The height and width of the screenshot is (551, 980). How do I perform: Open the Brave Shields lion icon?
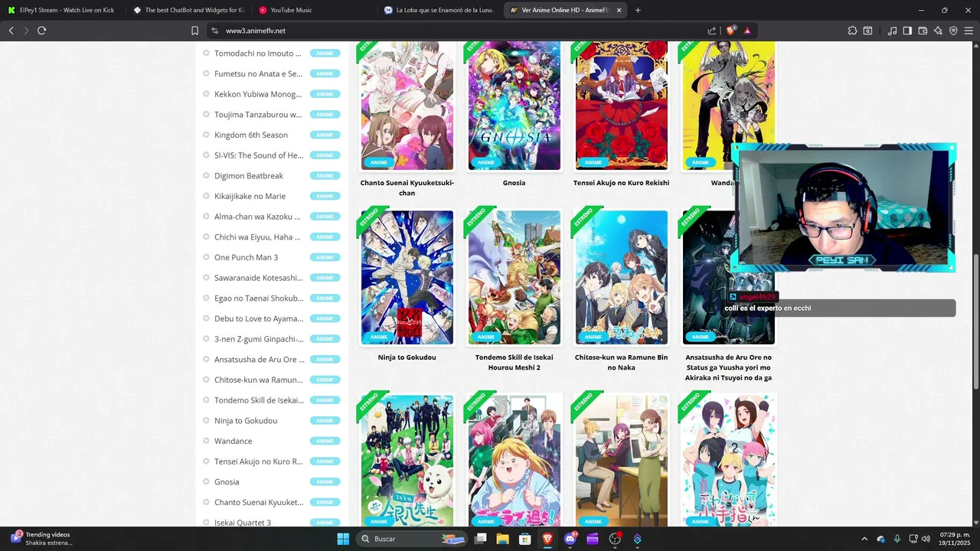click(x=730, y=31)
